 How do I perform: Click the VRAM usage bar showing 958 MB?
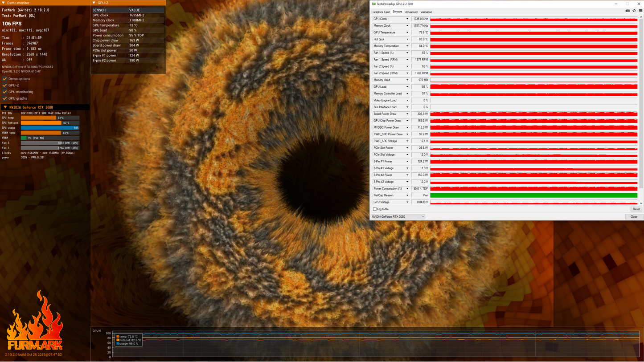[50, 138]
